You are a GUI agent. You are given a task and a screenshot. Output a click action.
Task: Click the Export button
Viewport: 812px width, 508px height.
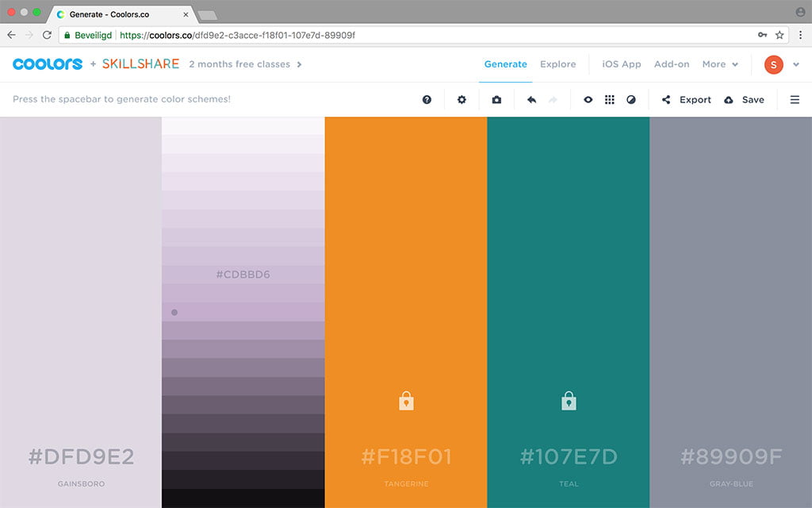pyautogui.click(x=687, y=100)
